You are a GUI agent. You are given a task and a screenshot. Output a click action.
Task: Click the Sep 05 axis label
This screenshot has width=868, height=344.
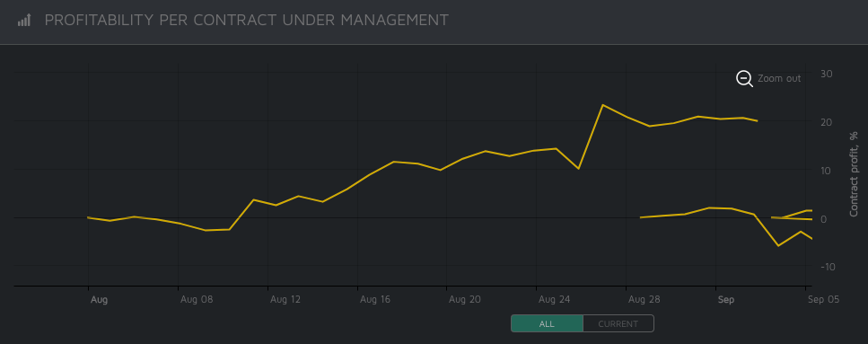point(824,300)
